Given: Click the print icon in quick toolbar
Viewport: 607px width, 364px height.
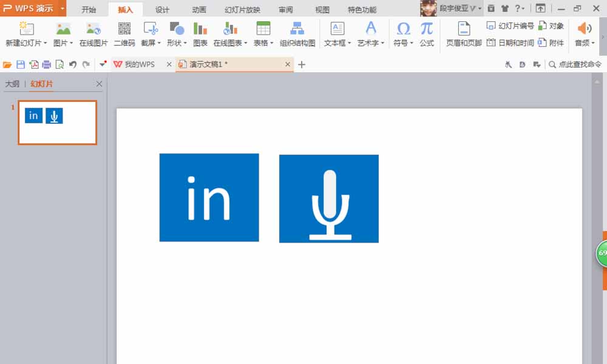Looking at the screenshot, I should [47, 64].
